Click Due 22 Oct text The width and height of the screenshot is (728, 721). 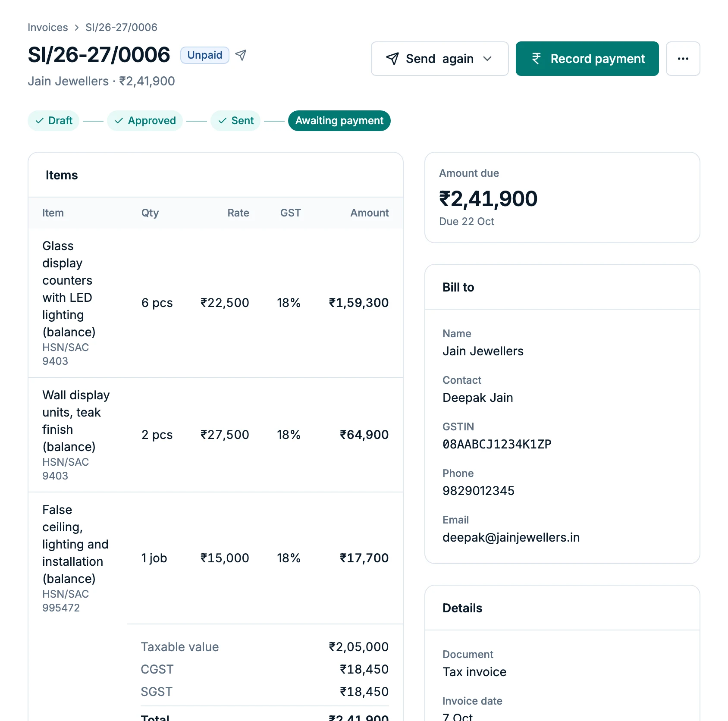tap(467, 222)
